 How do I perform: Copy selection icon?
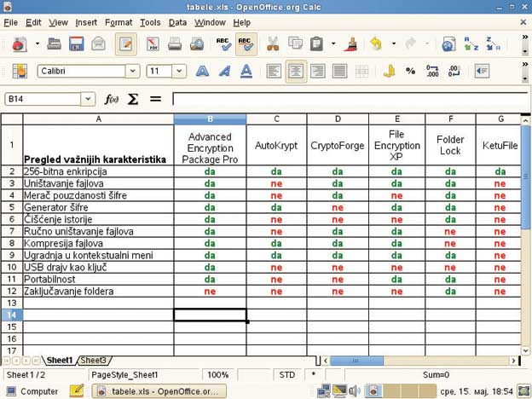(x=295, y=43)
